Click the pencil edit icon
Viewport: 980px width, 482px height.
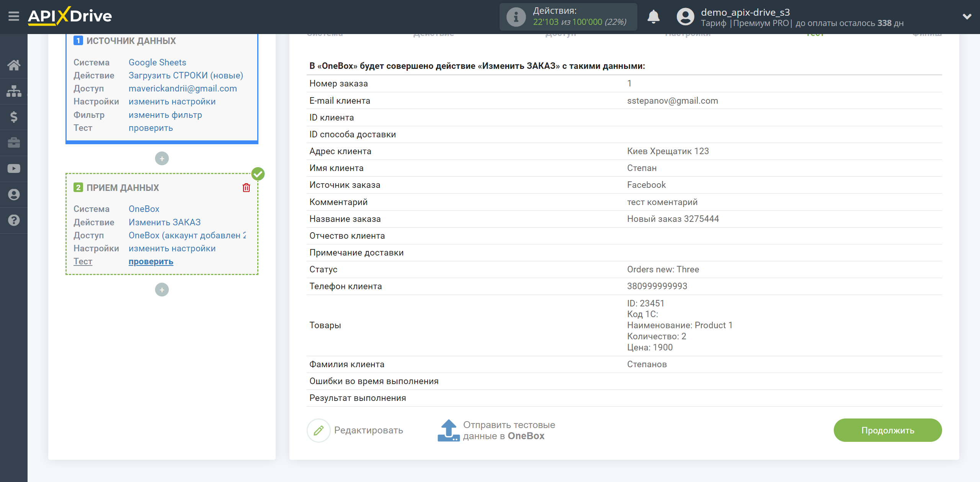pos(318,430)
